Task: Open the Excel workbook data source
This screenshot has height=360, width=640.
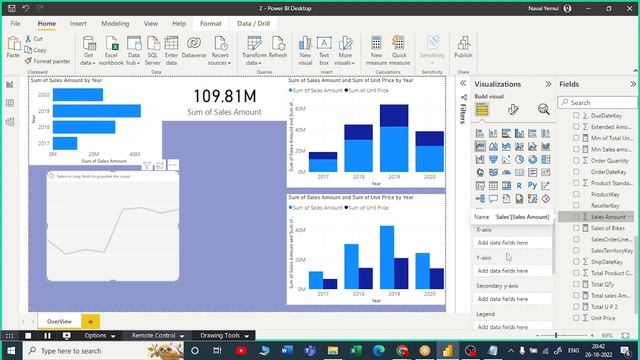Action: (x=111, y=51)
